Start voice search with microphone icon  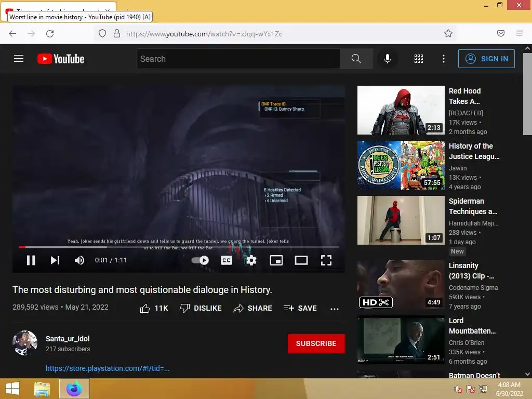[x=388, y=59]
